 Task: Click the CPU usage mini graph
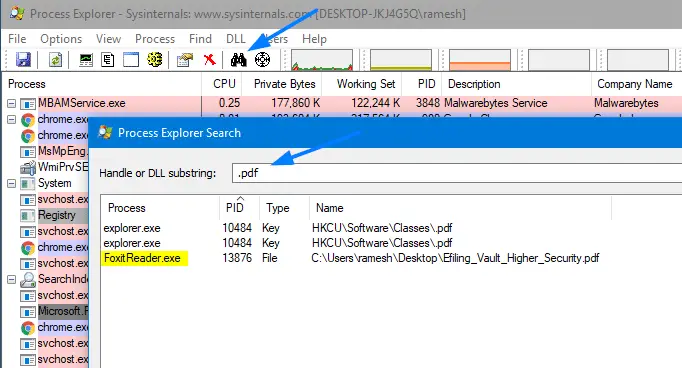click(x=322, y=60)
